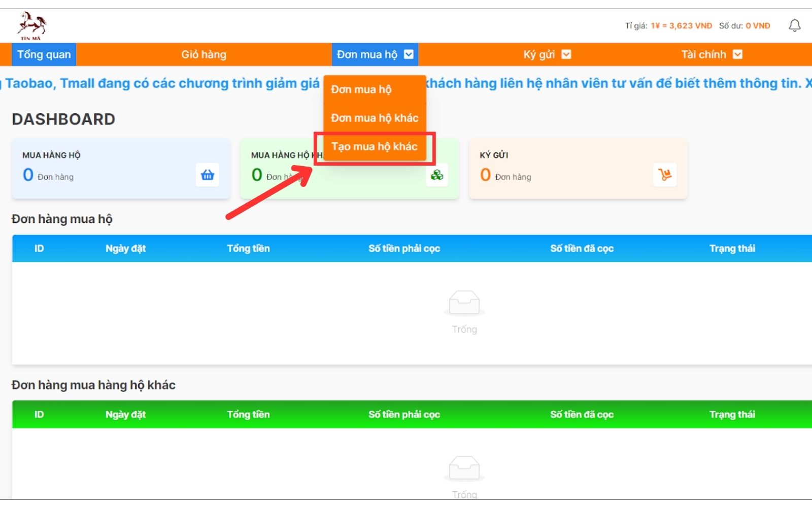Click Trạng thái header in blue table
The image size is (812, 508).
click(x=732, y=248)
